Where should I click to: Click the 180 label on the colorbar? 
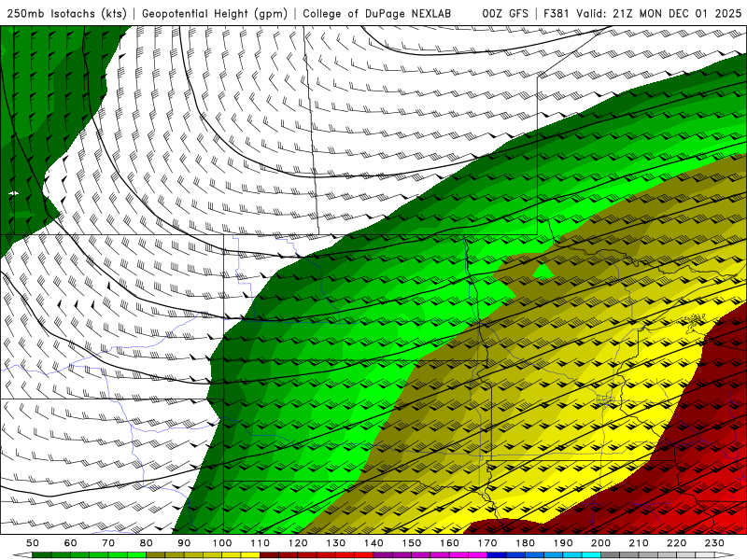tap(525, 543)
